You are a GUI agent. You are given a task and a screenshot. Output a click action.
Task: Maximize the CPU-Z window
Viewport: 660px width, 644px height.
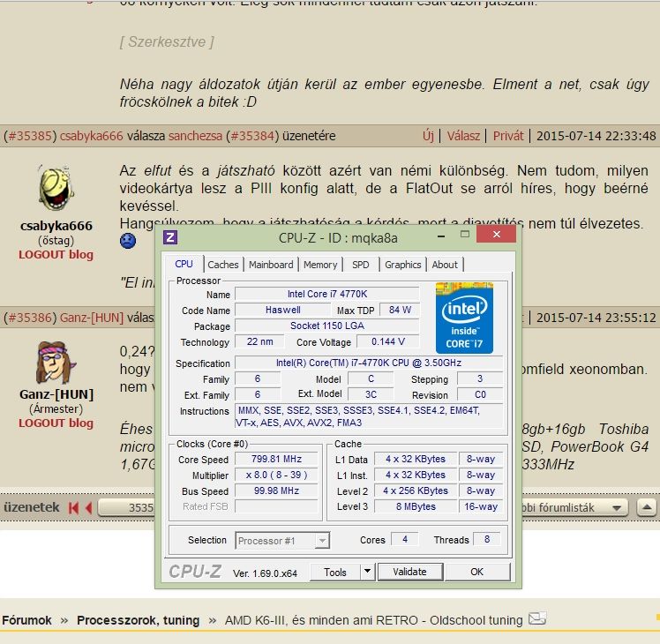coord(465,235)
